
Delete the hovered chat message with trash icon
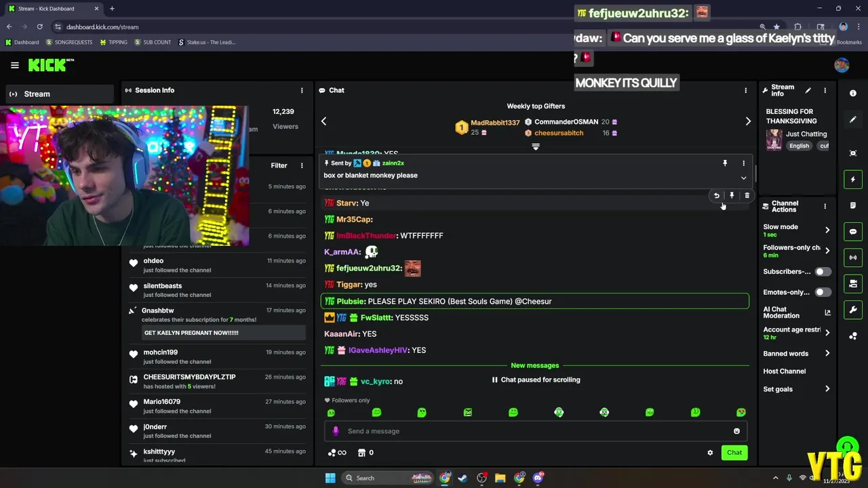click(747, 196)
